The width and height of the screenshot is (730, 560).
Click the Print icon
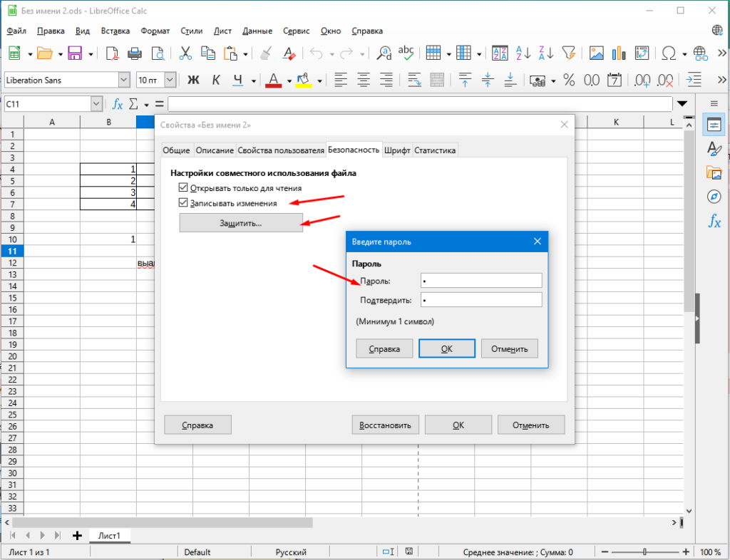point(135,53)
